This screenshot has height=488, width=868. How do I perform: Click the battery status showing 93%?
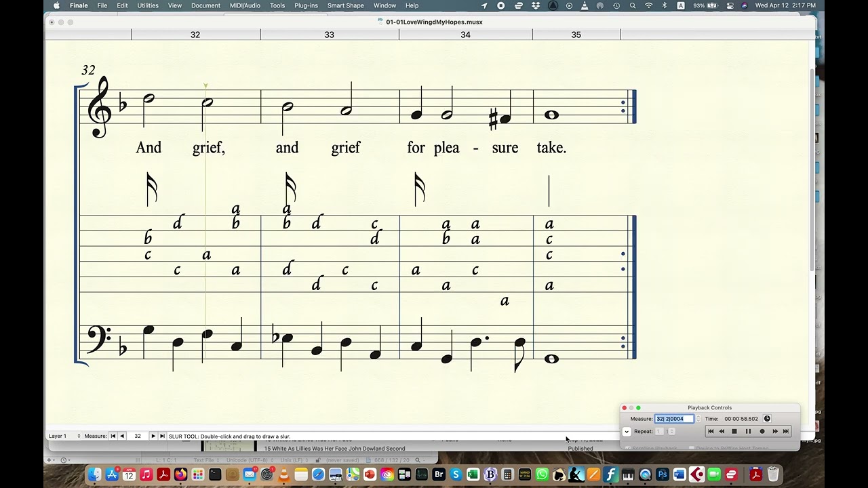(705, 5)
